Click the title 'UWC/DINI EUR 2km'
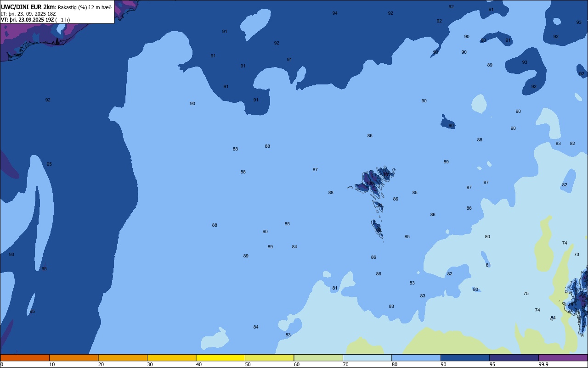Viewport: 588px width, 368px height. click(28, 7)
